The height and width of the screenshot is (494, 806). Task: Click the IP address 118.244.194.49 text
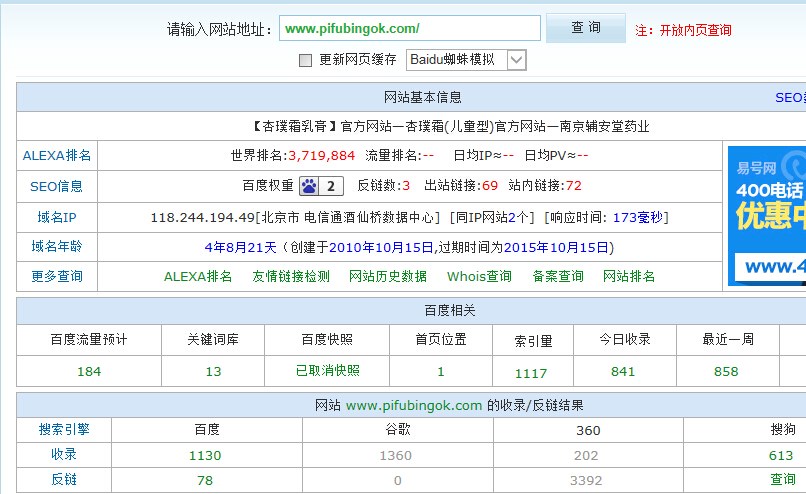coord(203,217)
